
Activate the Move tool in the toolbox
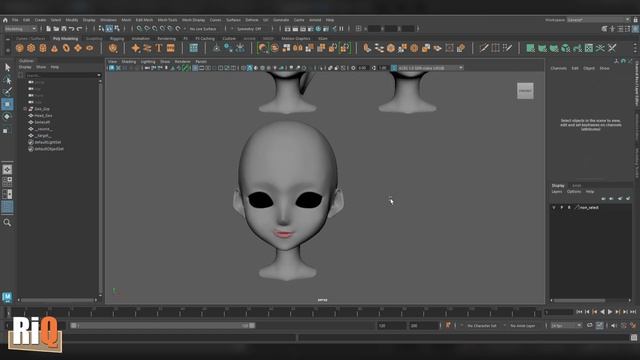click(7, 104)
